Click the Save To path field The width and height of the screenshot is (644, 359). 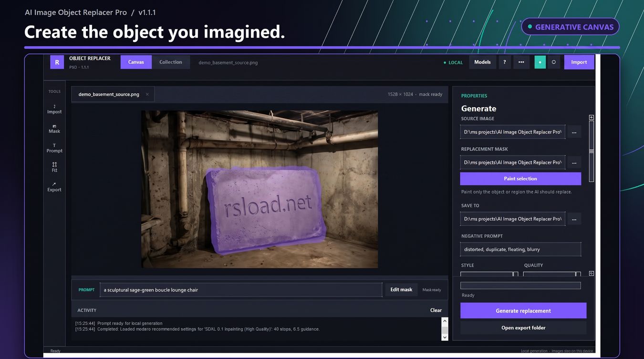[513, 219]
